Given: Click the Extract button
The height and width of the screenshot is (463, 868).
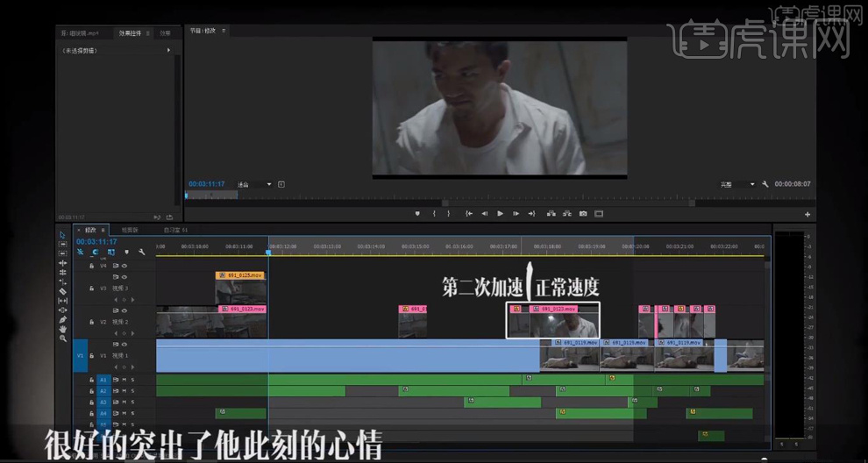Looking at the screenshot, I should coord(567,213).
